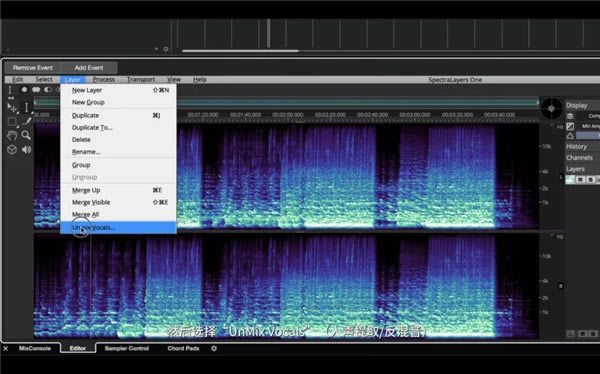The image size is (600, 374).
Task: Click the 3D cube view icon
Action: point(12,149)
